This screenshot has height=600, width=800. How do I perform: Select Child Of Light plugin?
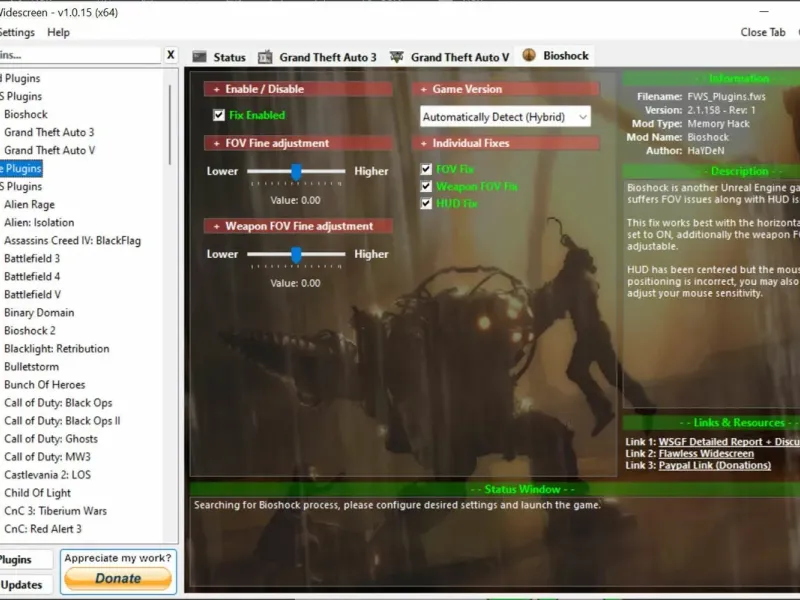(x=37, y=493)
